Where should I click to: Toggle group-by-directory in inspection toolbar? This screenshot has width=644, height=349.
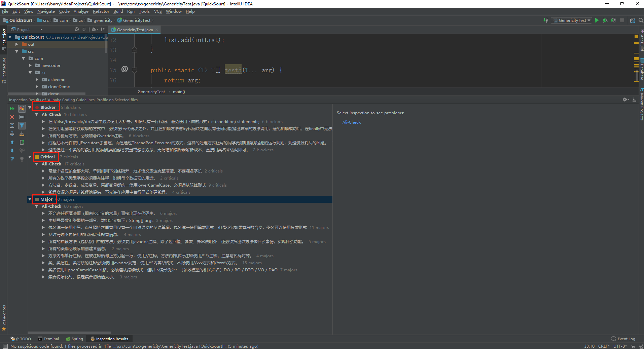[22, 117]
